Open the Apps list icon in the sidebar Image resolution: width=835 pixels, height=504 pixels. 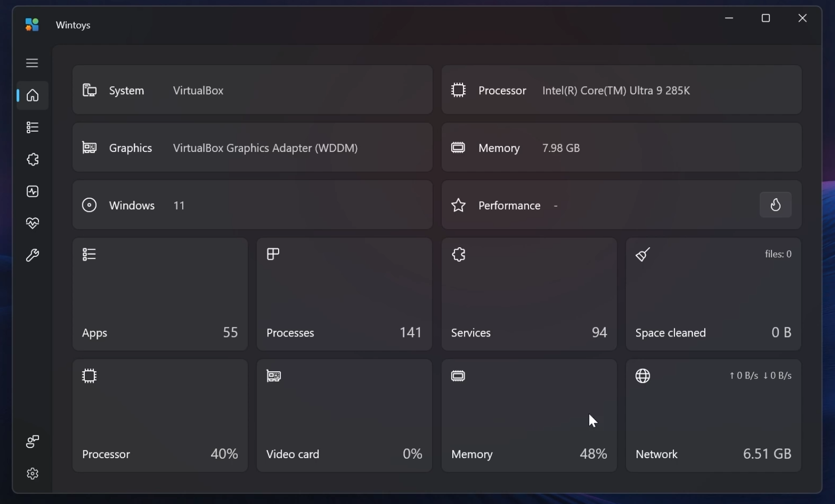click(x=32, y=127)
